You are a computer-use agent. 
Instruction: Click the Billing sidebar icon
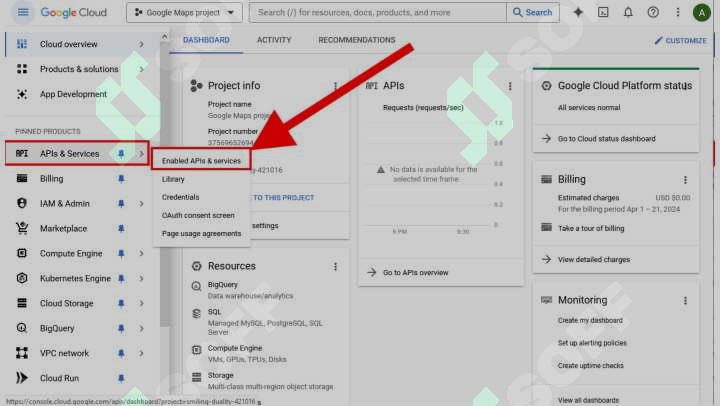[x=22, y=178]
